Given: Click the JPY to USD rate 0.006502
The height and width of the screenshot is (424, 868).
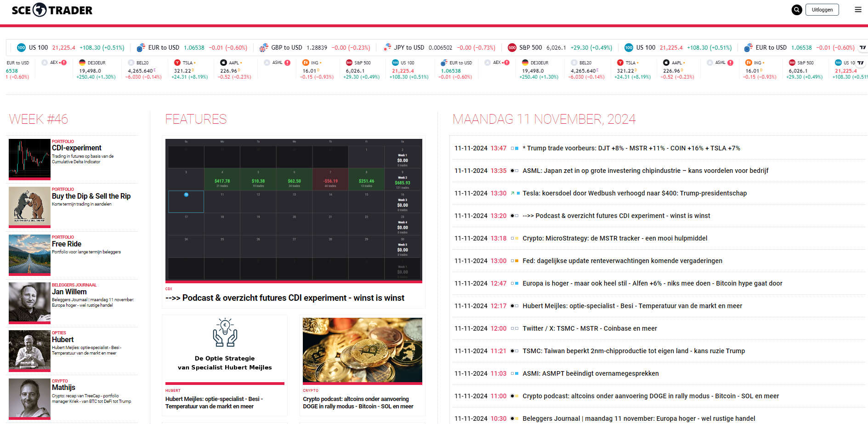Looking at the screenshot, I should coord(441,48).
